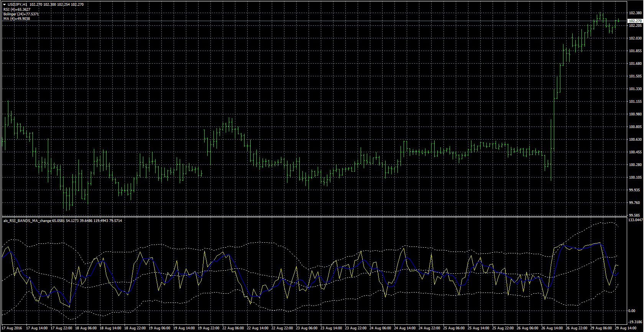Click the 22 Aug 06:00 time label
This screenshot has width=644, height=332.
tap(234, 329)
